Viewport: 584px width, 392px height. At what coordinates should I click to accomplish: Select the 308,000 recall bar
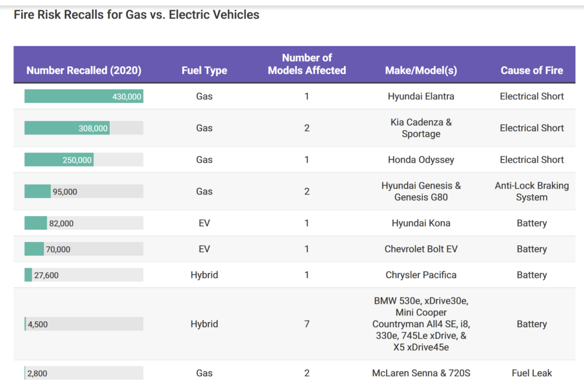click(67, 128)
